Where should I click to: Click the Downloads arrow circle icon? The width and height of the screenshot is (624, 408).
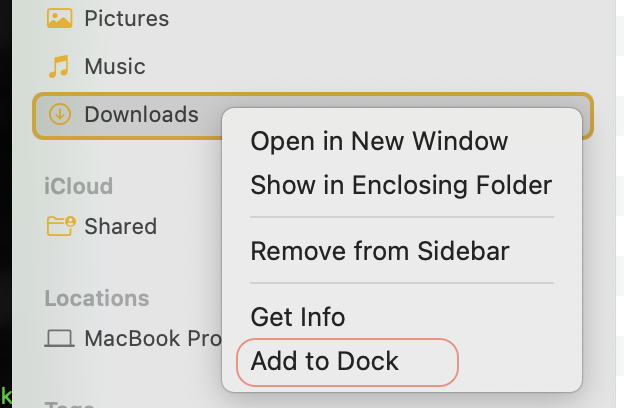[x=60, y=115]
